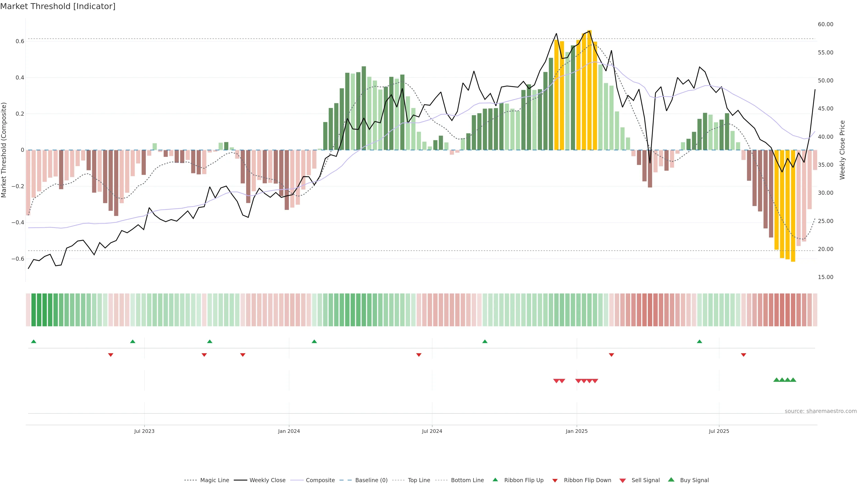Click the Ribbon Flip Up marker before Jul 2025
Image resolution: width=868 pixels, height=488 pixels.
click(700, 342)
